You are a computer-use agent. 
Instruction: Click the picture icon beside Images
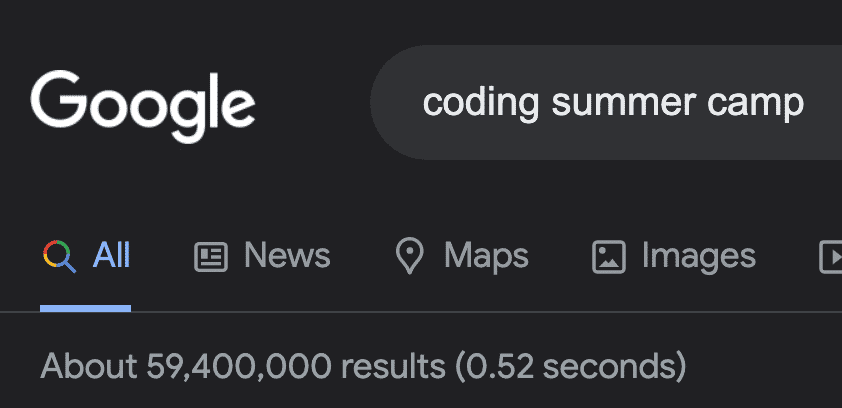click(608, 257)
